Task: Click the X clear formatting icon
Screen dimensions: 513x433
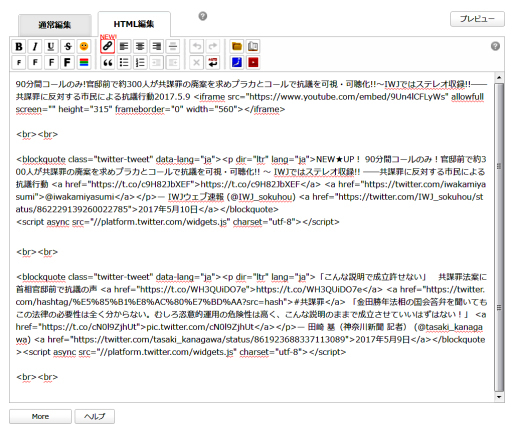Action: pos(197,63)
